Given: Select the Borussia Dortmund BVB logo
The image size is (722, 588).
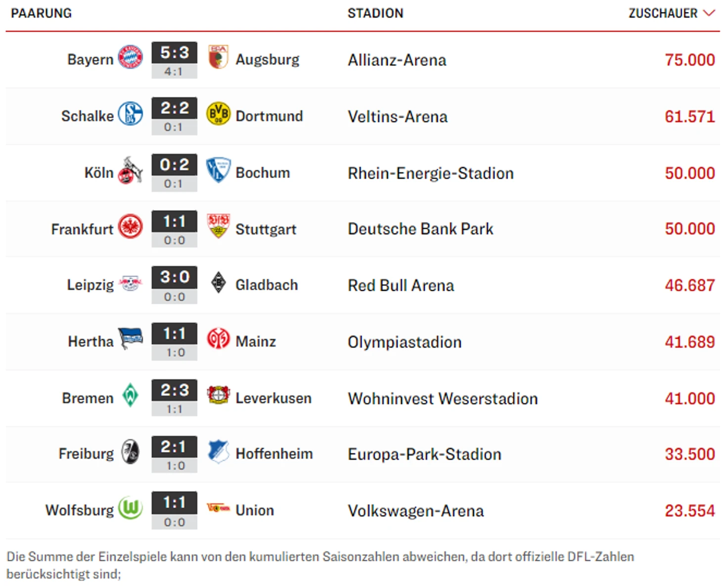Looking at the screenshot, I should (218, 114).
